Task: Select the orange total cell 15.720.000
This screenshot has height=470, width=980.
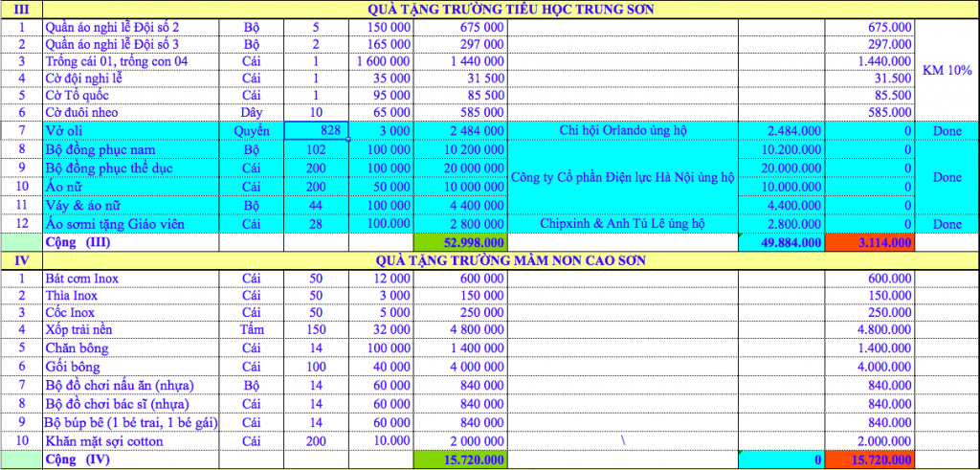Action: (869, 459)
